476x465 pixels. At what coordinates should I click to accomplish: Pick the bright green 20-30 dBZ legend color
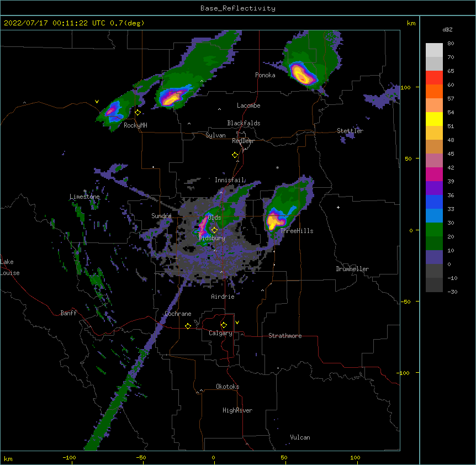pyautogui.click(x=434, y=230)
